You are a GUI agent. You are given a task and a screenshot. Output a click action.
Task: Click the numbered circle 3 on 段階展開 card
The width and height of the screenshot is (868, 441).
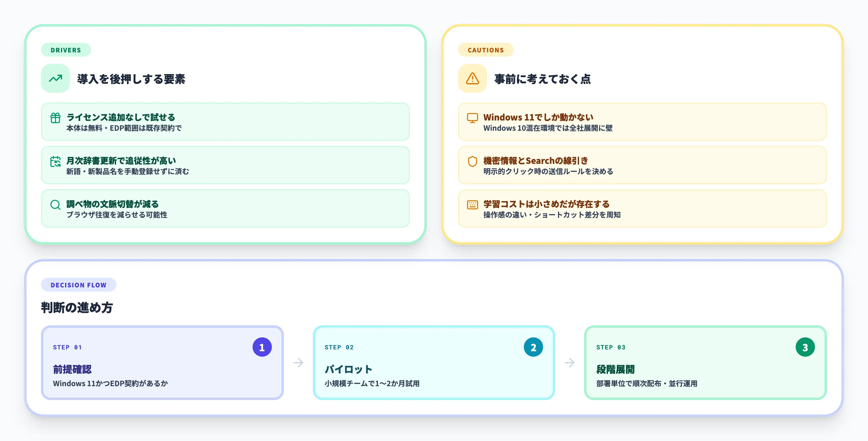805,347
